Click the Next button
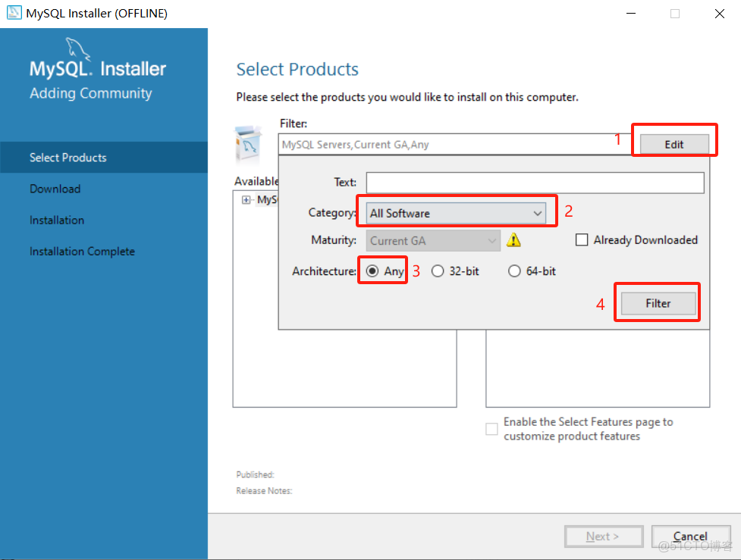The image size is (741, 560). tap(604, 537)
